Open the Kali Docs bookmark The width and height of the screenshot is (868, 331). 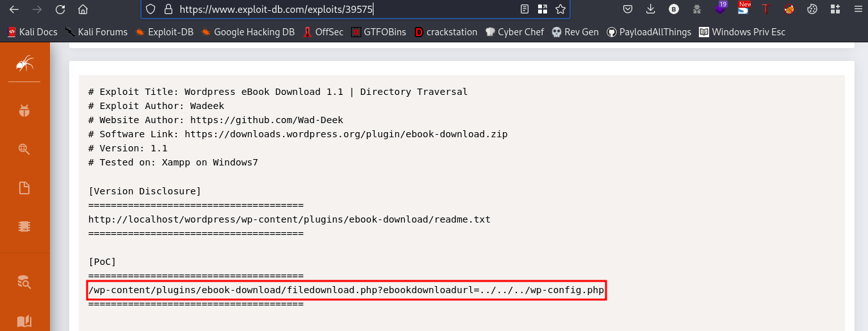(x=32, y=31)
